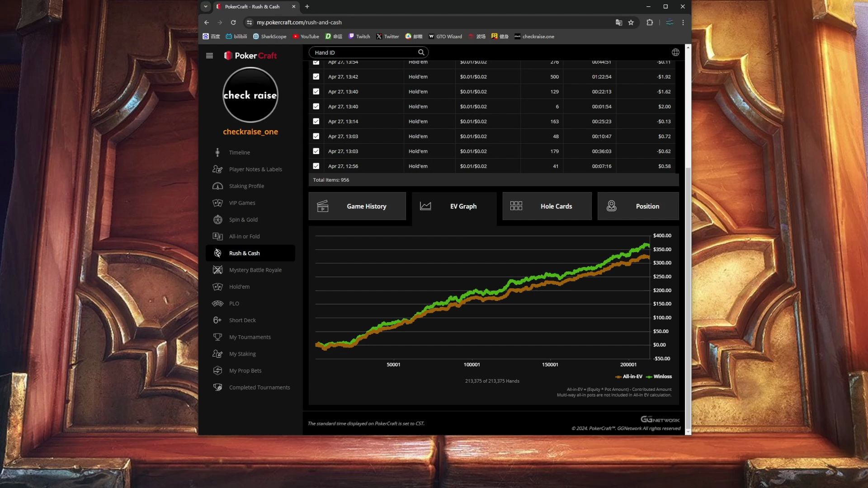Uncheck the 6-hands $2.00 session checkbox
Viewport: 868px width, 488px height.
point(316,107)
